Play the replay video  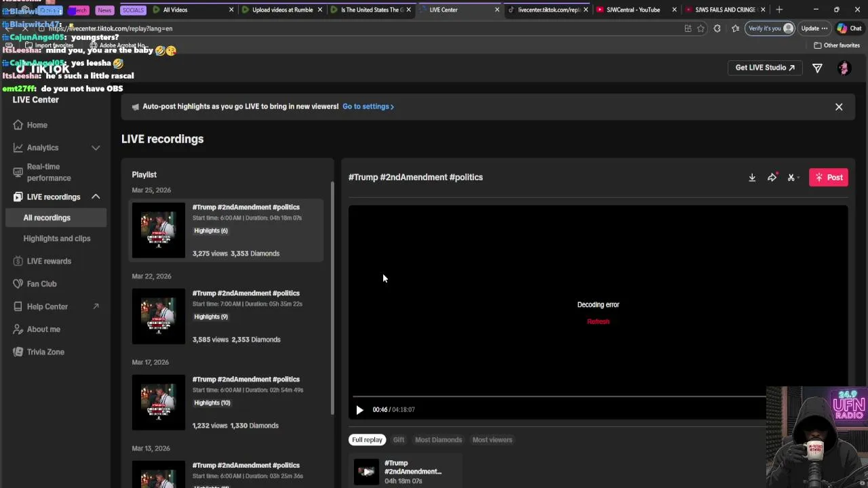tap(359, 409)
